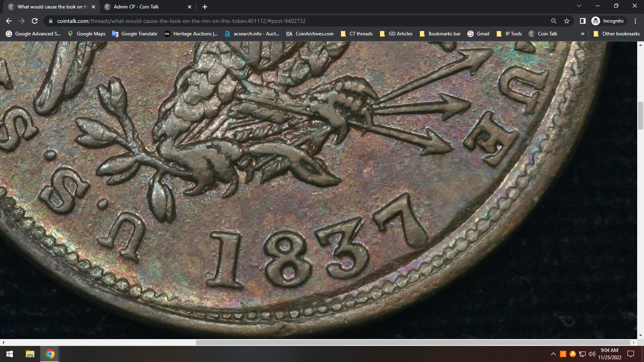Bookmark this page with the star icon

pos(567,21)
